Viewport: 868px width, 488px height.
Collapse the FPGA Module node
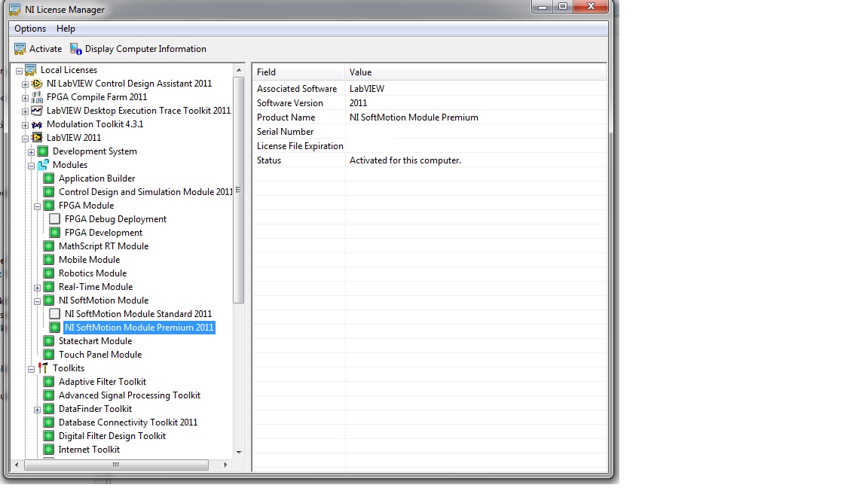[x=38, y=206]
